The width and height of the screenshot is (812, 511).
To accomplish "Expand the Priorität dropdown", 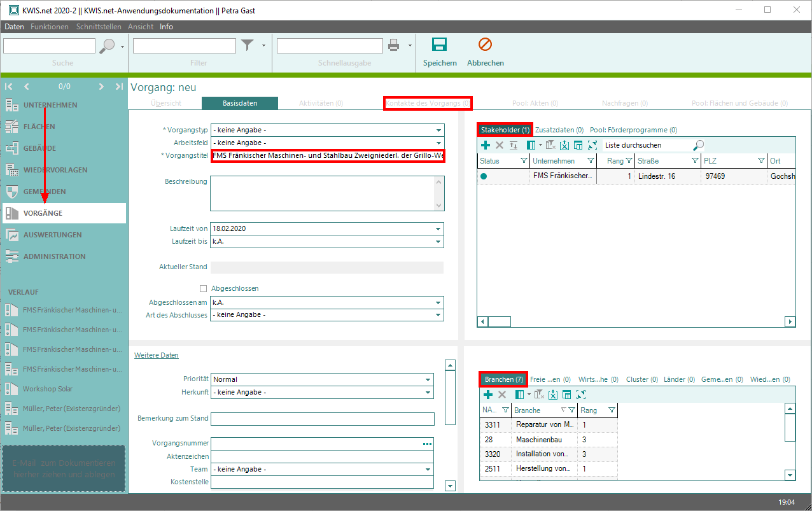I will click(428, 379).
